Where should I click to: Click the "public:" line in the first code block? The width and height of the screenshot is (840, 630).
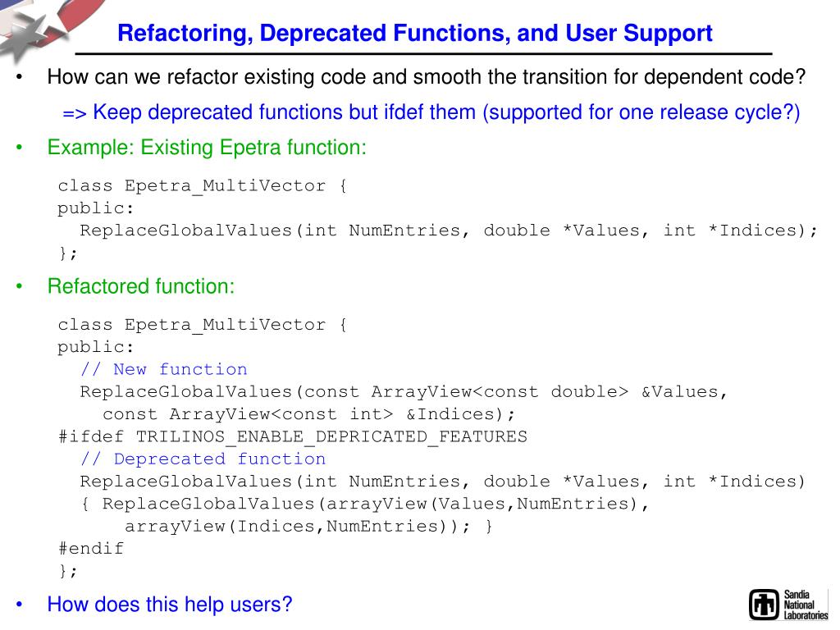(95, 208)
